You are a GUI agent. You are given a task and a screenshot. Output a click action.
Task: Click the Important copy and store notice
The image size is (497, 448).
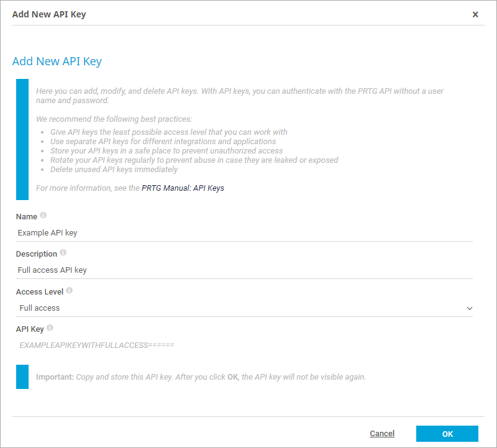201,377
